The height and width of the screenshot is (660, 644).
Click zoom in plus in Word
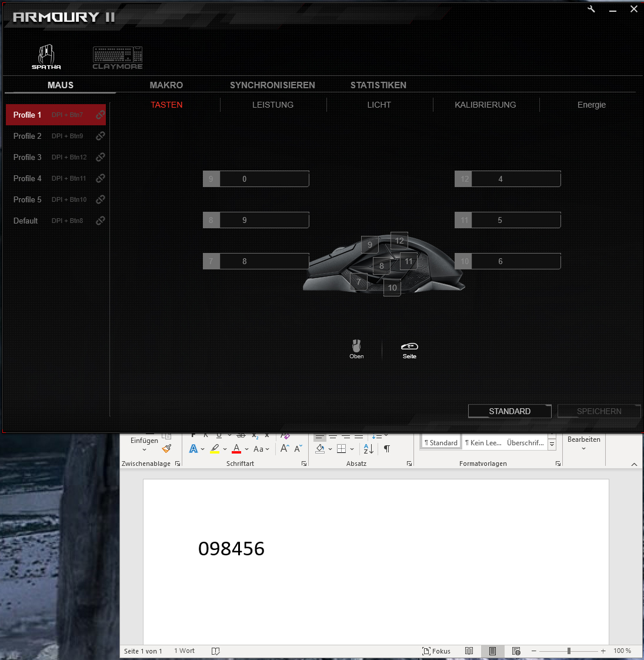[x=603, y=651]
